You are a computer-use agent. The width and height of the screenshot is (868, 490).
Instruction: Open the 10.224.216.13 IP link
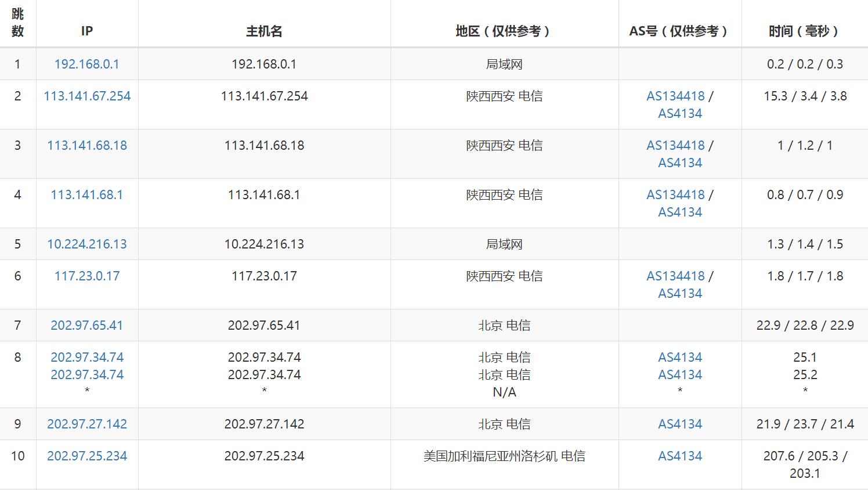pyautogui.click(x=87, y=244)
